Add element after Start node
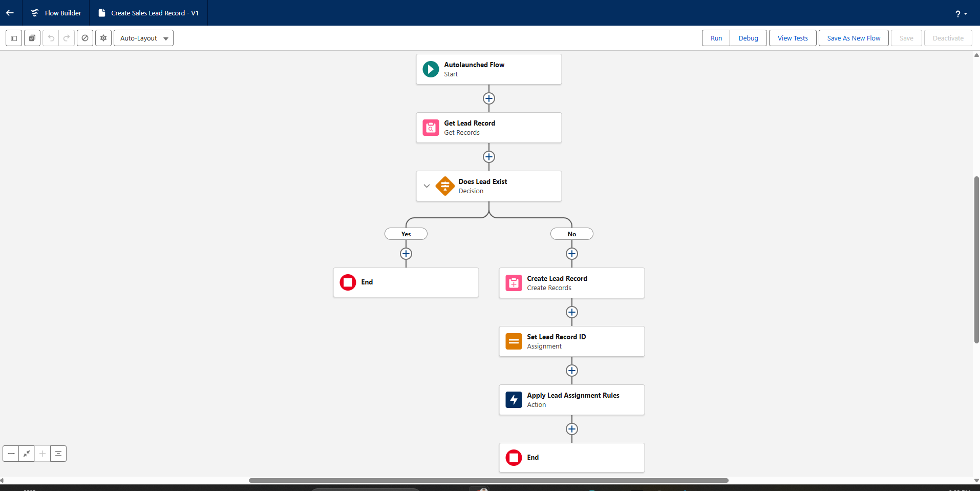 pyautogui.click(x=489, y=98)
